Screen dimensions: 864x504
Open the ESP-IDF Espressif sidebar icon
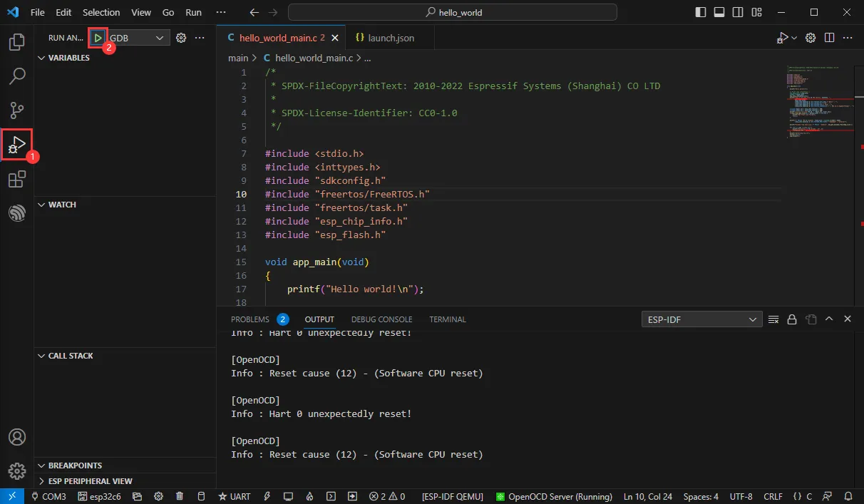pos(17,212)
